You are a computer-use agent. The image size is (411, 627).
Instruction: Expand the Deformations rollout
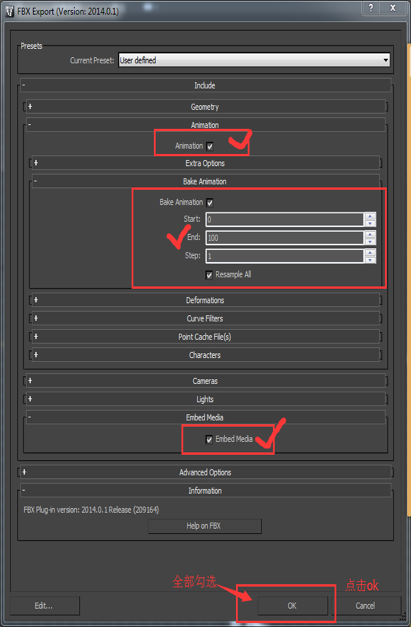tap(205, 300)
